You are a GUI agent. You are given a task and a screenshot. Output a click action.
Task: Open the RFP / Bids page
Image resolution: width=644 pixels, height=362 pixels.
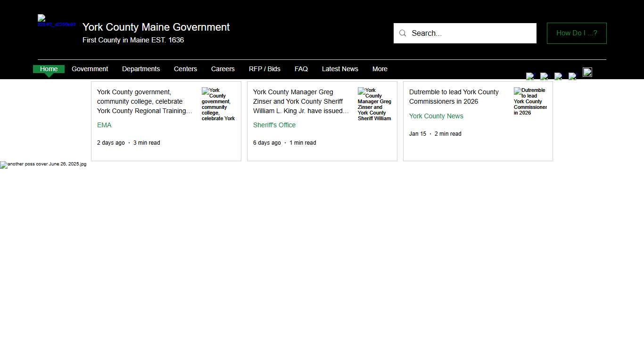264,69
